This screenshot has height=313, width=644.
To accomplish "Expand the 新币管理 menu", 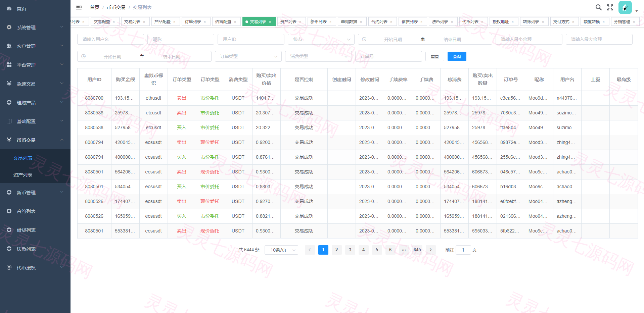I will point(35,192).
